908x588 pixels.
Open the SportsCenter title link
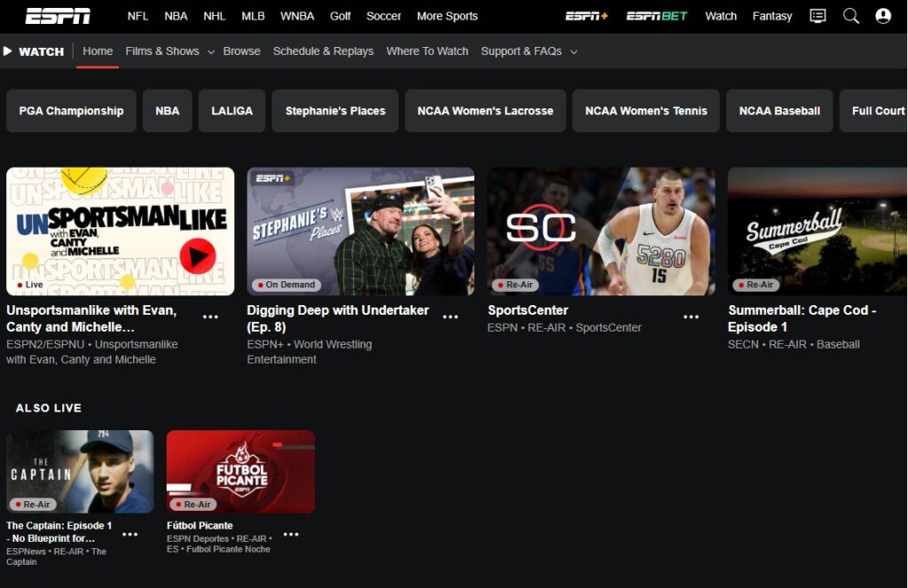coord(528,310)
